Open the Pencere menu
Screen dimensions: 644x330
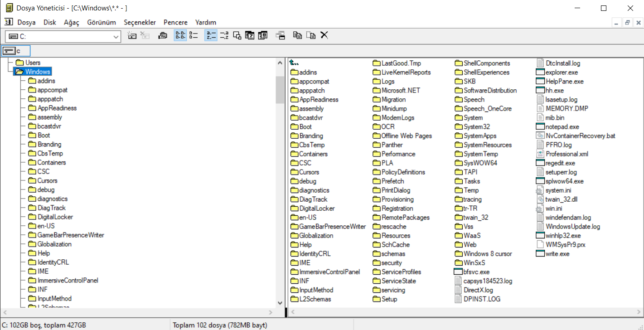point(175,22)
